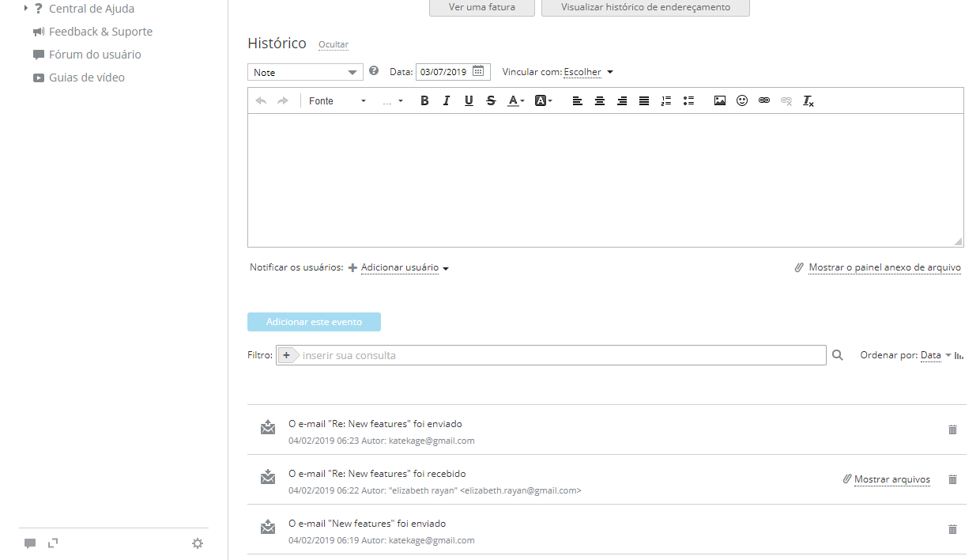The width and height of the screenshot is (980, 560).
Task: Open the Adicionar usuário dropdown
Action: click(x=404, y=268)
